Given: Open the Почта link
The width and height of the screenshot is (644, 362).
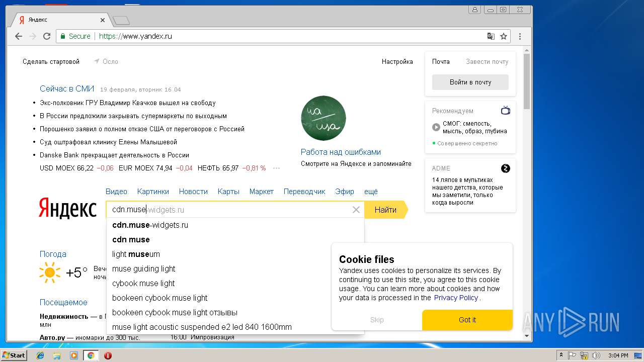Looking at the screenshot, I should tap(441, 61).
